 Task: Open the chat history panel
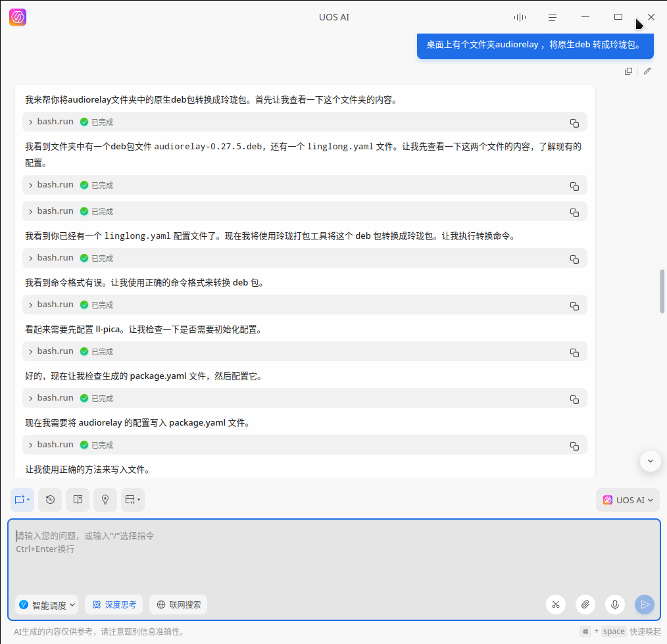pos(50,500)
